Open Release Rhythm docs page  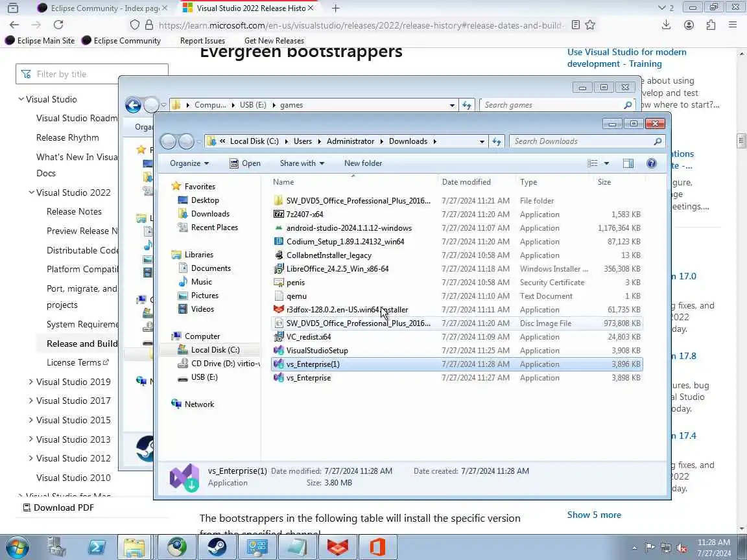click(x=67, y=137)
